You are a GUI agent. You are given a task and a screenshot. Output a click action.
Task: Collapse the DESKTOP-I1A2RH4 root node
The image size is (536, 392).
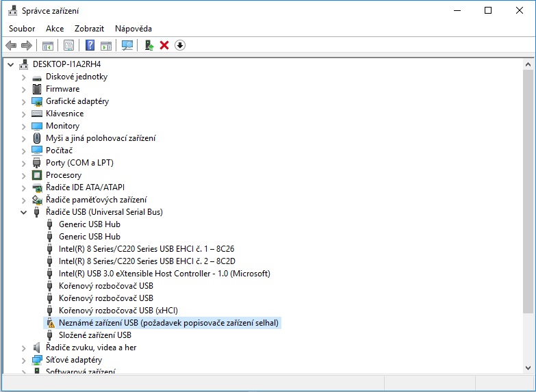click(x=11, y=64)
